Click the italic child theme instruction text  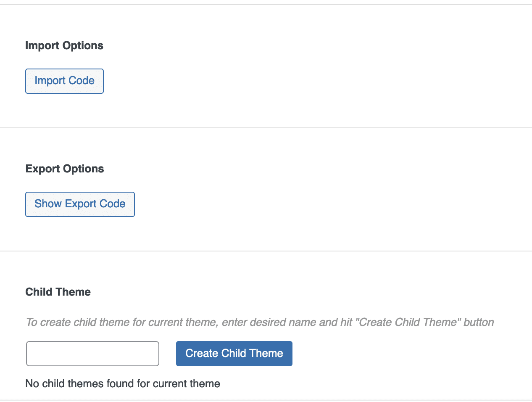[x=260, y=322]
